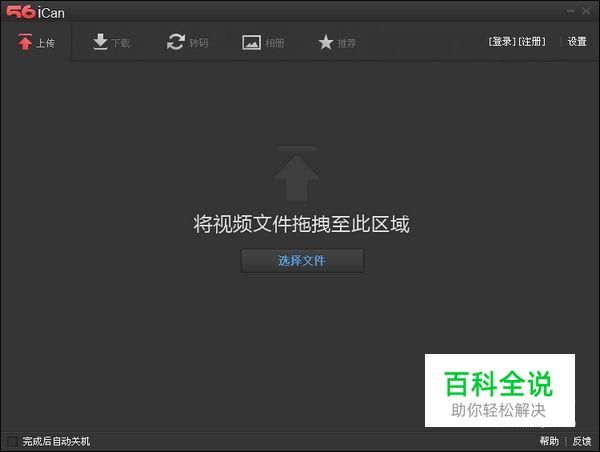Click the 注册 register link
Image resolution: width=600 pixels, height=452 pixels.
click(532, 41)
